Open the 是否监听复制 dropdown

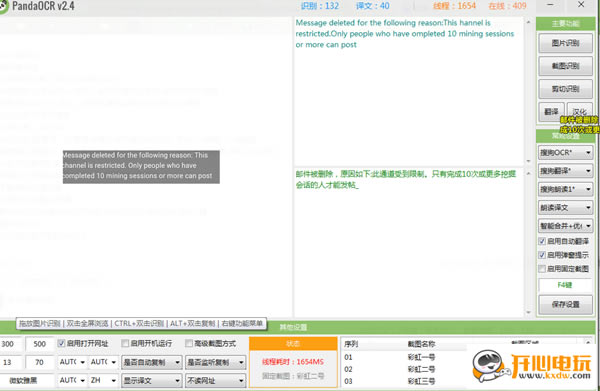coord(215,362)
